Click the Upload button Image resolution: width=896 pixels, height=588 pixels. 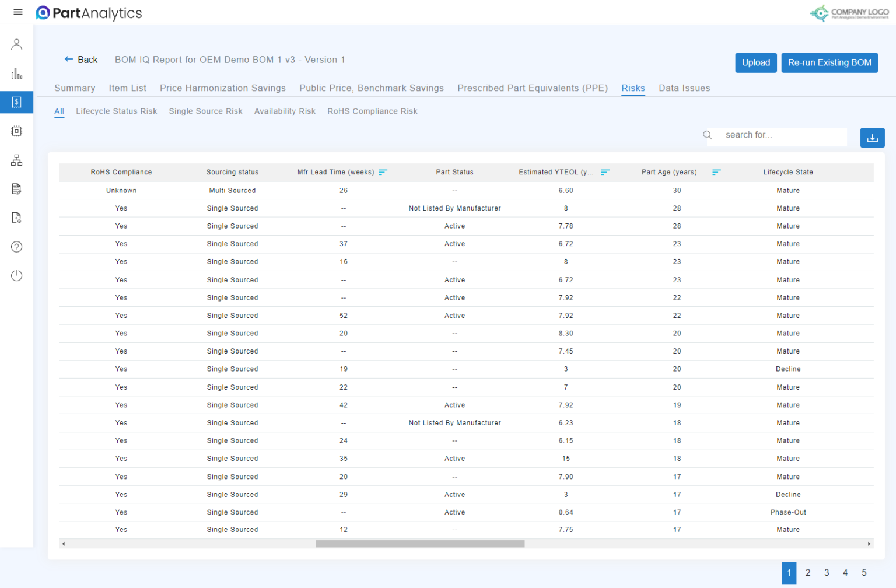coord(755,62)
